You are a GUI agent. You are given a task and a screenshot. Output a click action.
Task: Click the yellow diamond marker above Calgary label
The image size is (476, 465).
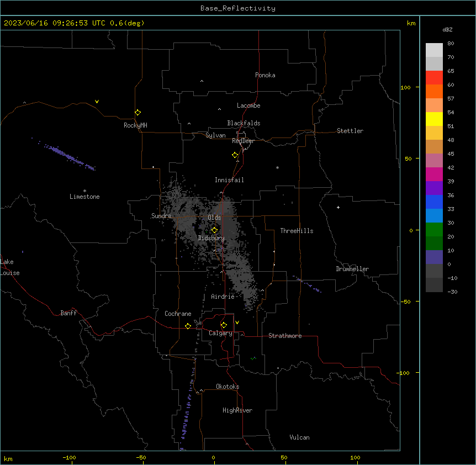[224, 325]
